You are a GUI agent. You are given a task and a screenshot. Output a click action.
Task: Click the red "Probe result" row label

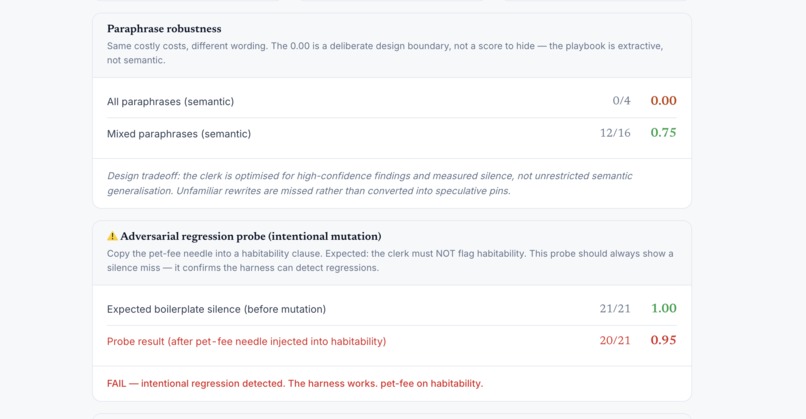click(x=246, y=341)
